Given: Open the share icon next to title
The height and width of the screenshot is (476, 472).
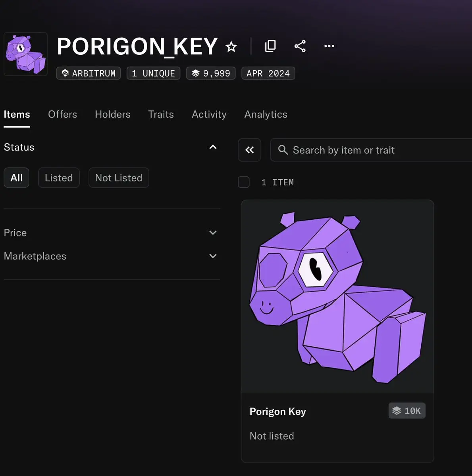Looking at the screenshot, I should pyautogui.click(x=300, y=46).
